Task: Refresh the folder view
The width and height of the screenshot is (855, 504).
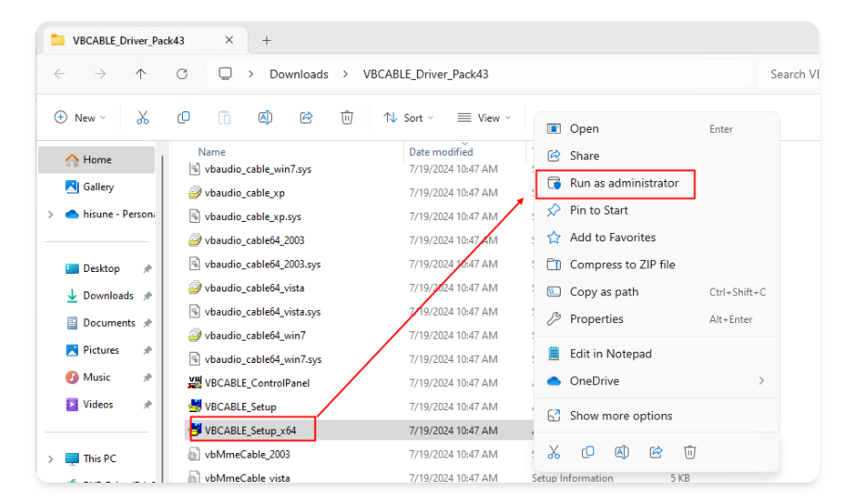Action: tap(182, 73)
